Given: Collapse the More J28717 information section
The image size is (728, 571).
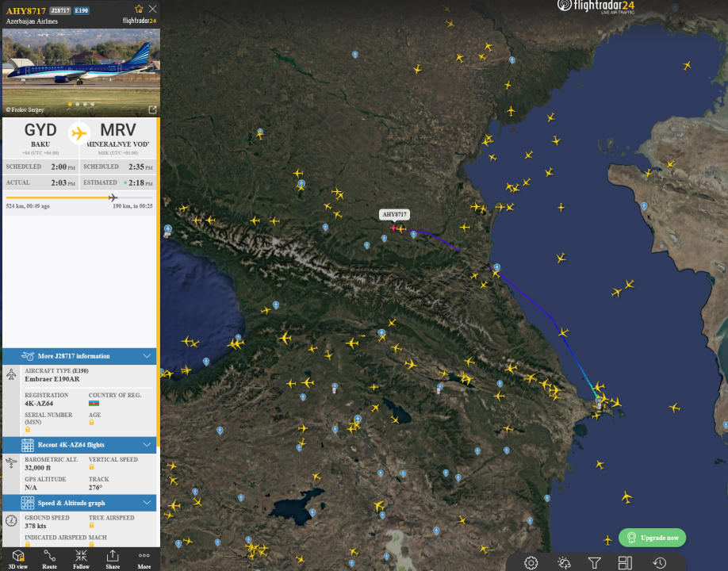Looking at the screenshot, I should pyautogui.click(x=148, y=355).
